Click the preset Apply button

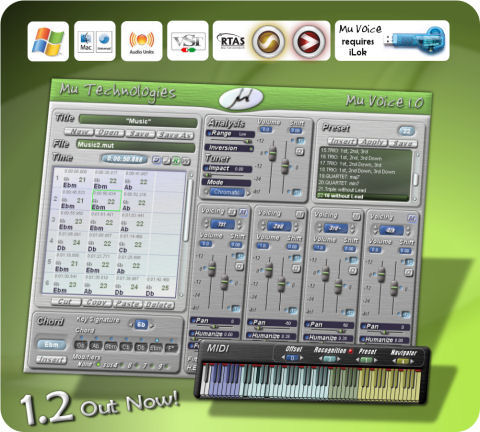coord(373,142)
